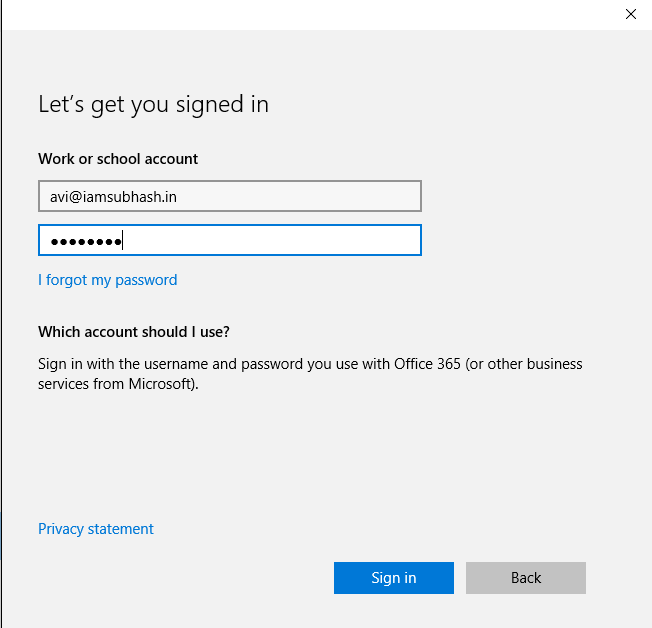
Task: Focus the password input field
Action: click(229, 241)
